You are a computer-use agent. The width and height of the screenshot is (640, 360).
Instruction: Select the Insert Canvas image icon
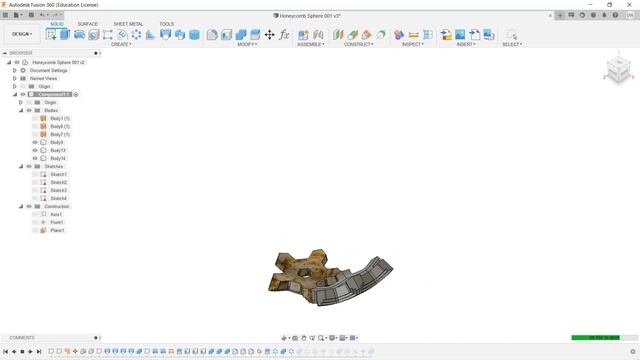pyautogui.click(x=460, y=35)
